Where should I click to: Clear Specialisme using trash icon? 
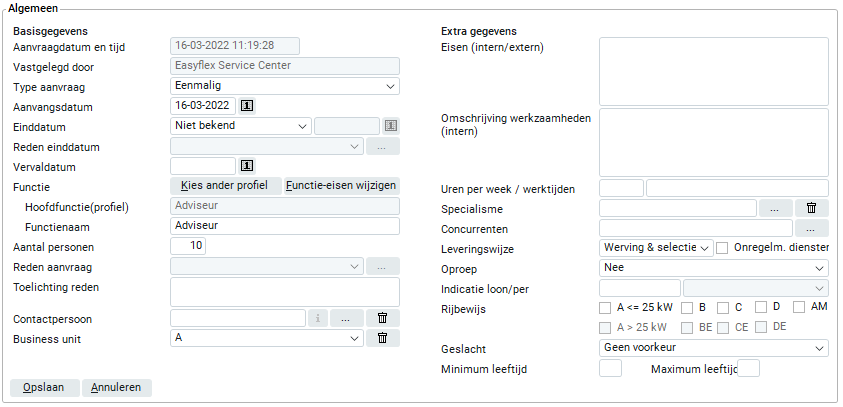[811, 208]
